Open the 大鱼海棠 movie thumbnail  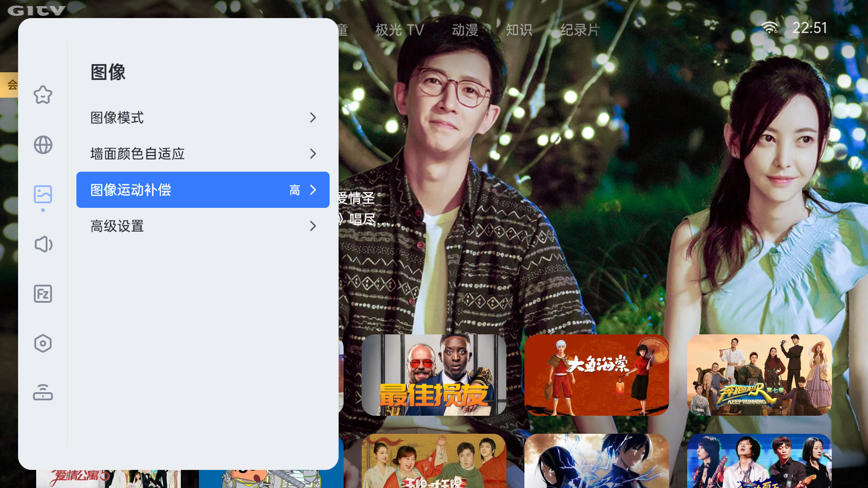[597, 375]
